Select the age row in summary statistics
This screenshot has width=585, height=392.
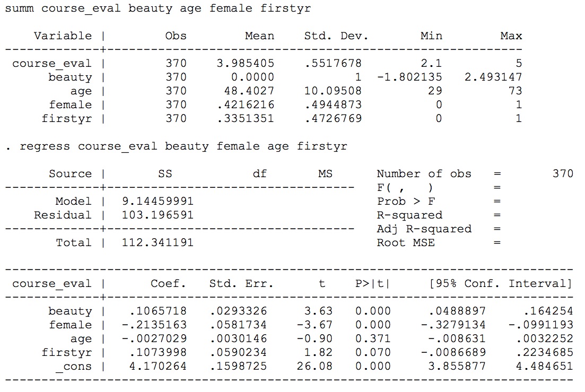(80, 91)
